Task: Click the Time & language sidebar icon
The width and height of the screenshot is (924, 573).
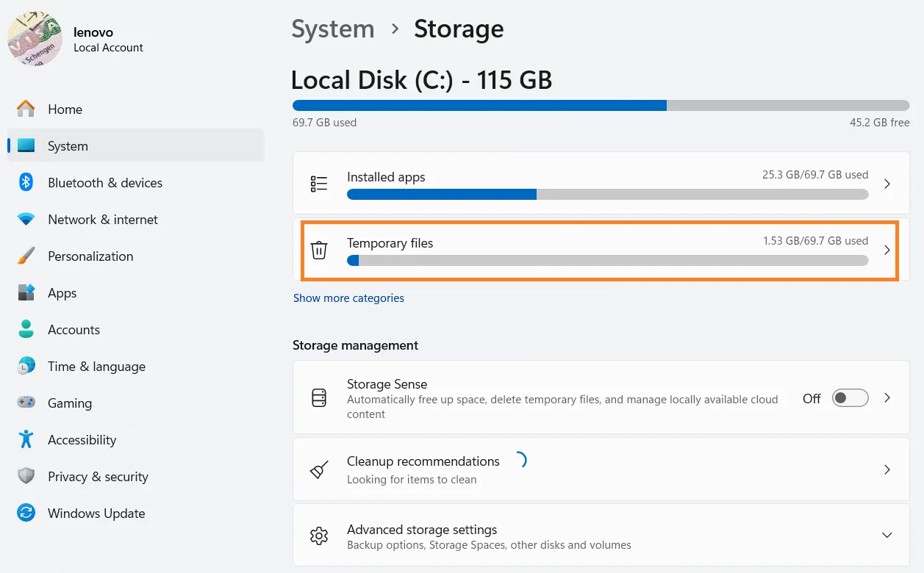Action: pyautogui.click(x=26, y=366)
